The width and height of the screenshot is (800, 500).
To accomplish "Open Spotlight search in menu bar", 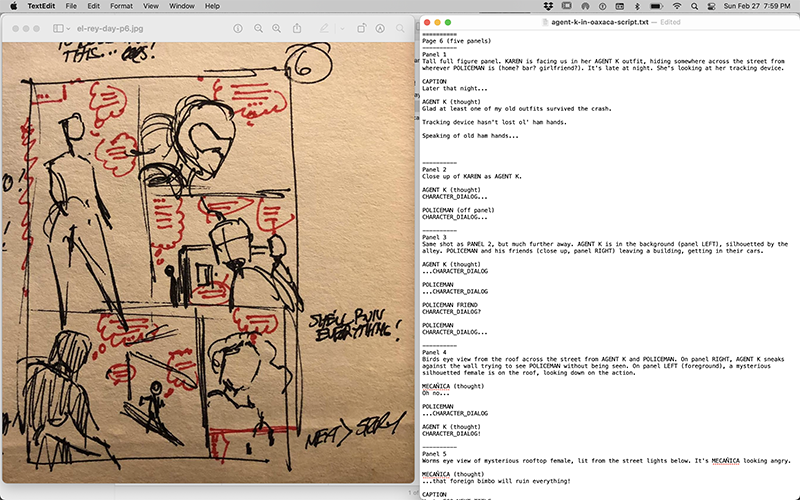I will pyautogui.click(x=694, y=6).
